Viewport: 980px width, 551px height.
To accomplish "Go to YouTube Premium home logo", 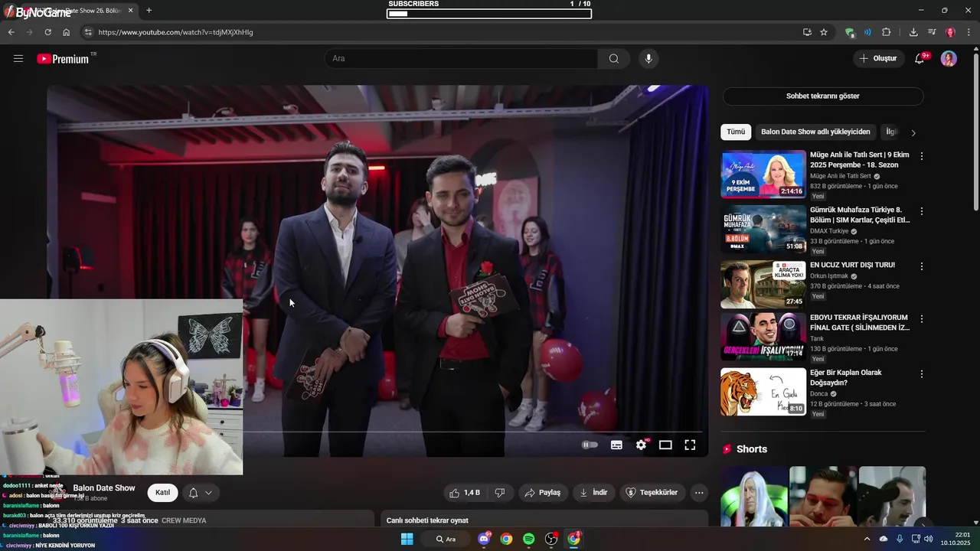I will point(63,59).
